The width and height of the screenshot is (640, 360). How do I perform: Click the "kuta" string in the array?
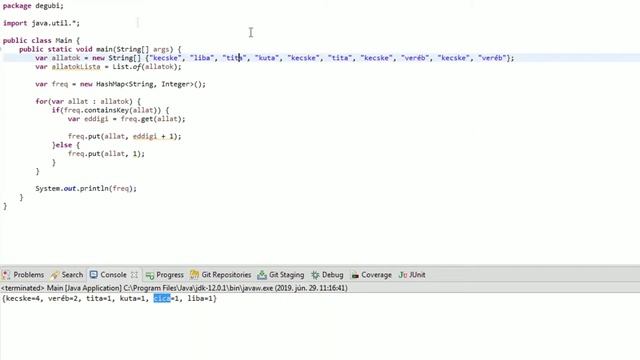tap(267, 58)
